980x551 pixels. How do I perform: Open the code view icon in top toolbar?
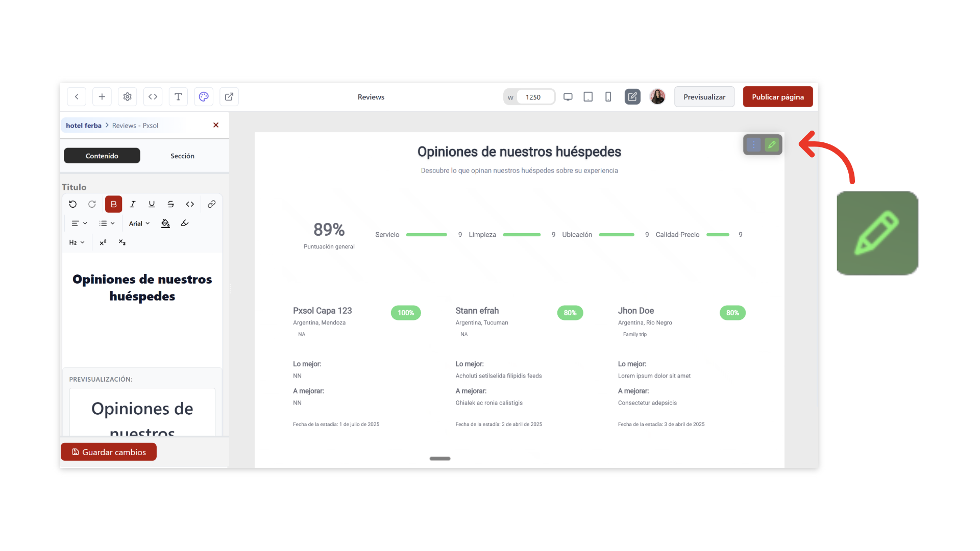coord(153,97)
